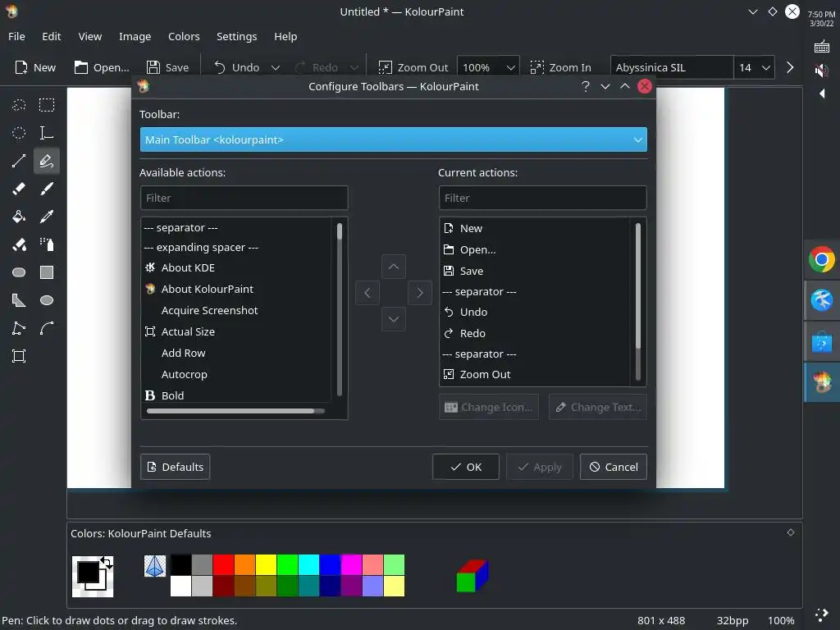
Task: Click Zoom In in the main toolbar
Action: pos(561,67)
